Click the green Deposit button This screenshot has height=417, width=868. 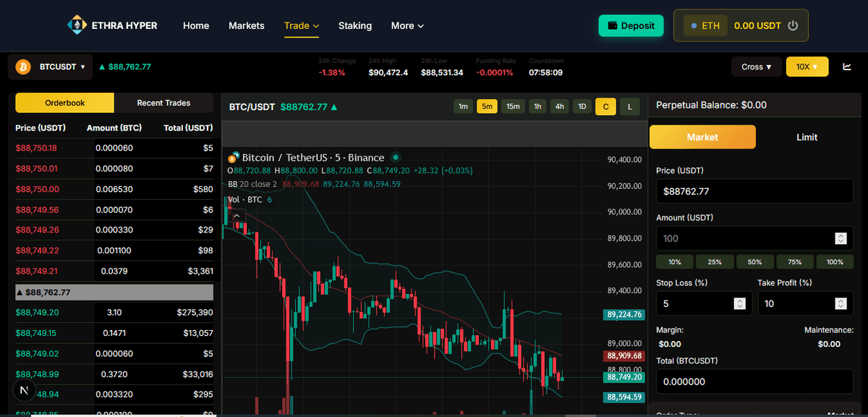(x=631, y=25)
